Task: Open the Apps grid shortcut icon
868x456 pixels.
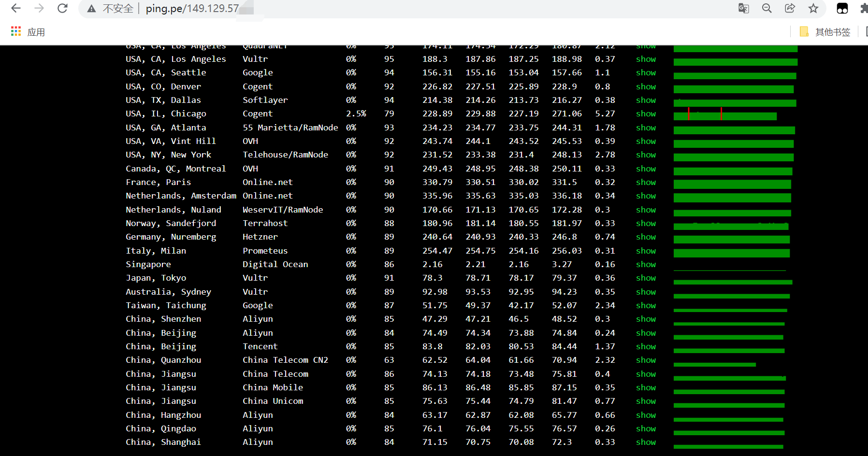Action: coord(16,31)
